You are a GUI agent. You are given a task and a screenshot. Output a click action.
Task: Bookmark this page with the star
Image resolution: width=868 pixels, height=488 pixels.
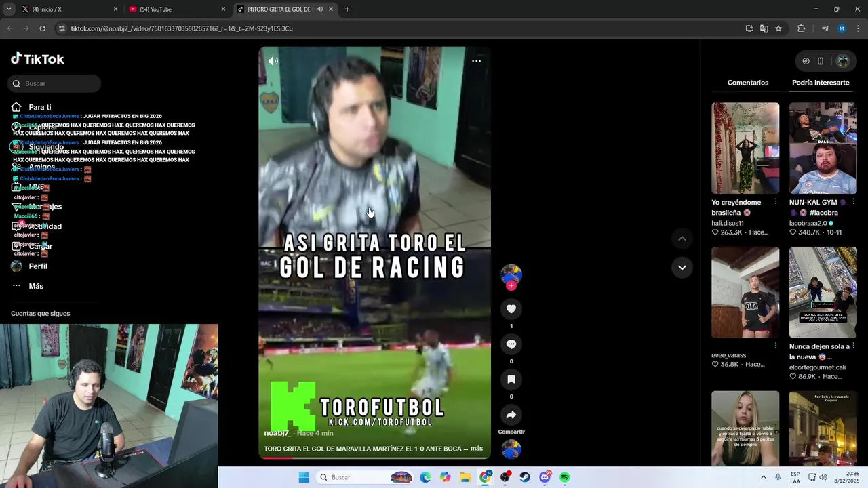[778, 28]
